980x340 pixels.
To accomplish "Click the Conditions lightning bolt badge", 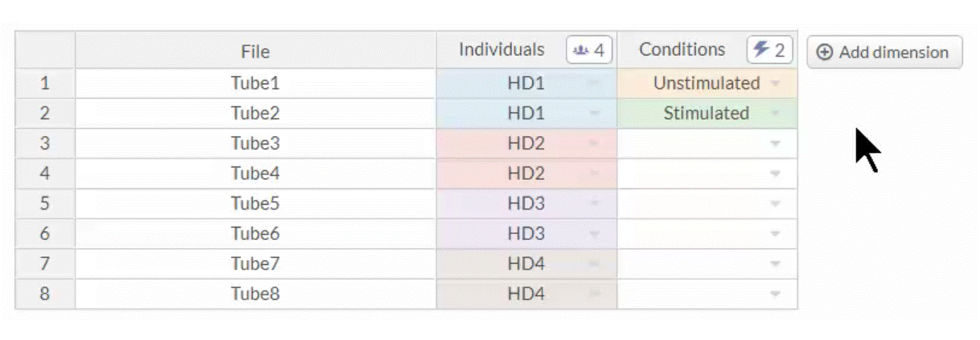I will click(769, 50).
